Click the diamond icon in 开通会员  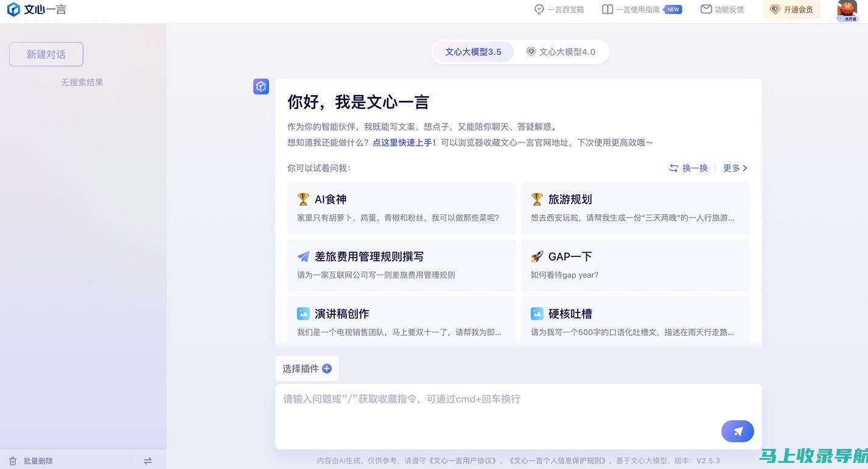pos(775,9)
